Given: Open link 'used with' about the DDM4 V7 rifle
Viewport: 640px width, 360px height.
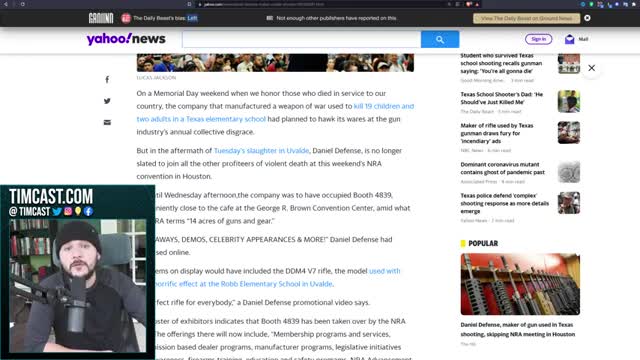Looking at the screenshot, I should click(384, 271).
